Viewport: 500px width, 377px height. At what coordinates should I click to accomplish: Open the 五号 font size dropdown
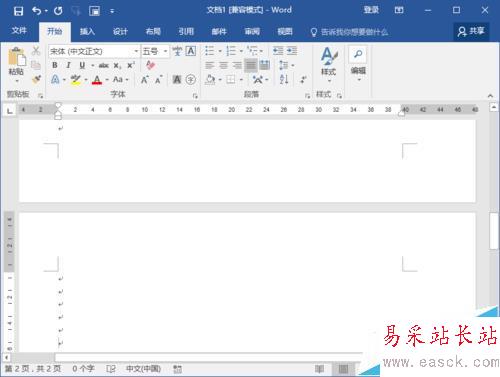tap(165, 51)
